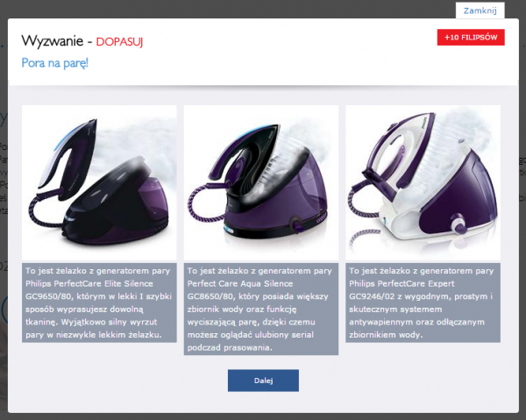Select the Perfect Care Aqua Silence image
The height and width of the screenshot is (420, 526).
pyautogui.click(x=261, y=182)
